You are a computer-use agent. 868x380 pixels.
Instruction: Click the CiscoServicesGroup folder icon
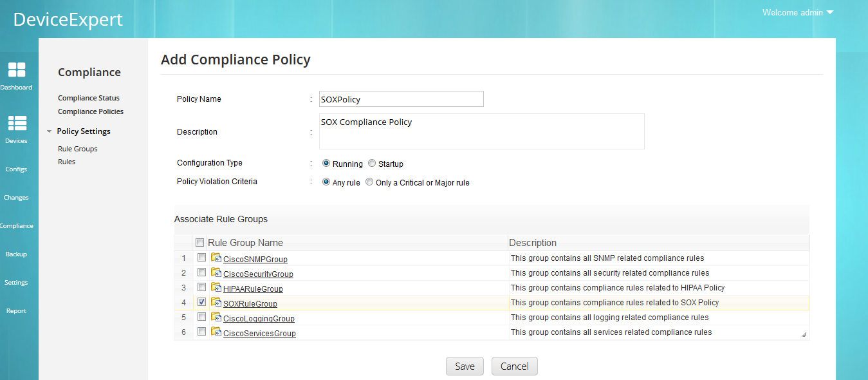tap(216, 332)
